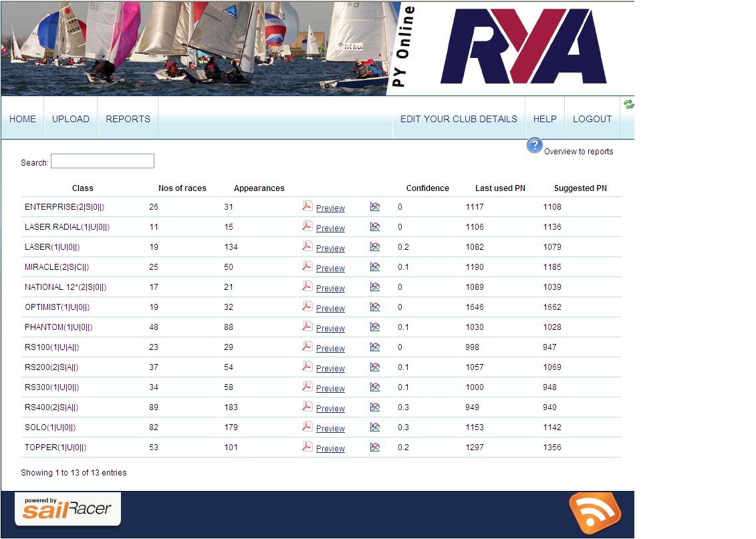The width and height of the screenshot is (756, 539).
Task: Click Preview link for SOLO
Action: click(330, 429)
